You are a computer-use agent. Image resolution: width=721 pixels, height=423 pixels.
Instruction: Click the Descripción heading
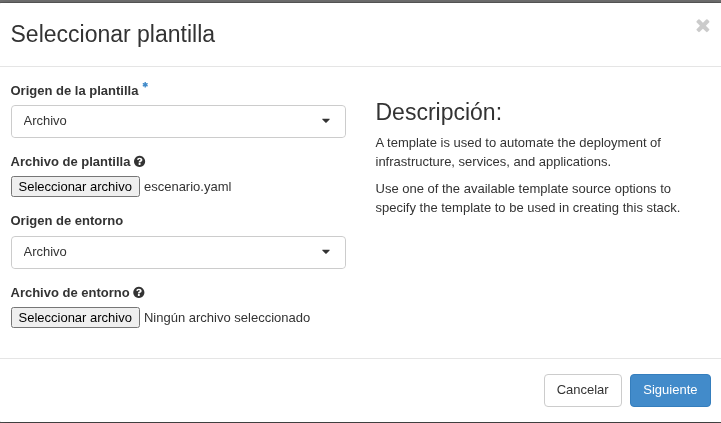coord(439,112)
